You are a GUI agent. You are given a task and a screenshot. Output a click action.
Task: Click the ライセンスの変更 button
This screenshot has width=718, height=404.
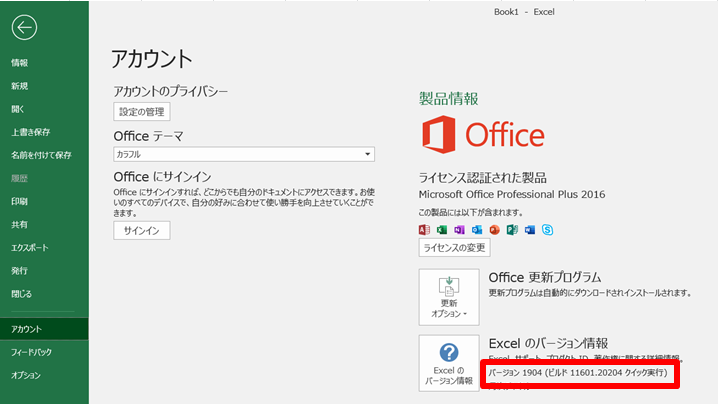tap(454, 248)
